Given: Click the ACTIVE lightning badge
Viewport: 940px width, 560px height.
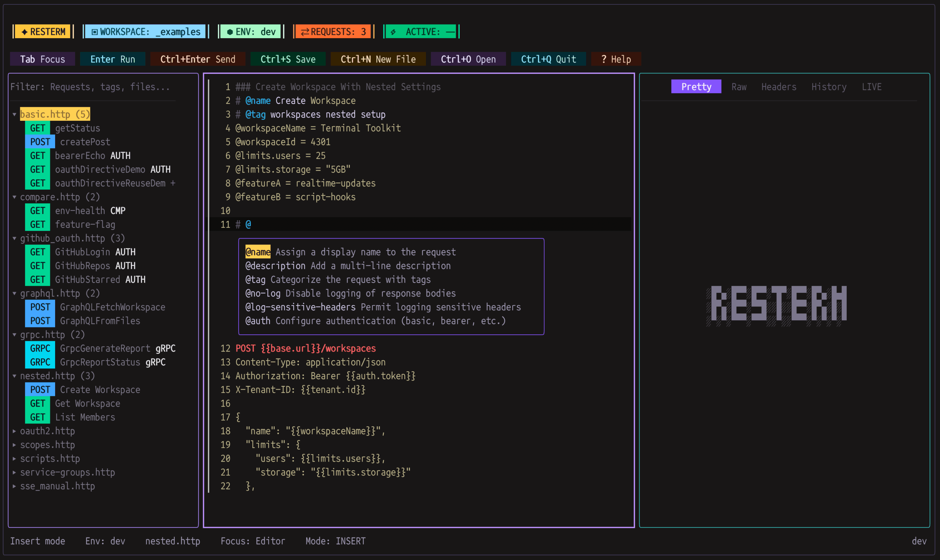Looking at the screenshot, I should [393, 32].
